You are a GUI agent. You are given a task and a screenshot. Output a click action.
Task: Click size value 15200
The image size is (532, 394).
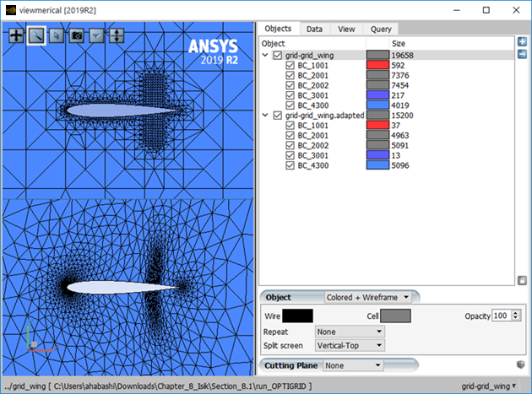coord(403,116)
